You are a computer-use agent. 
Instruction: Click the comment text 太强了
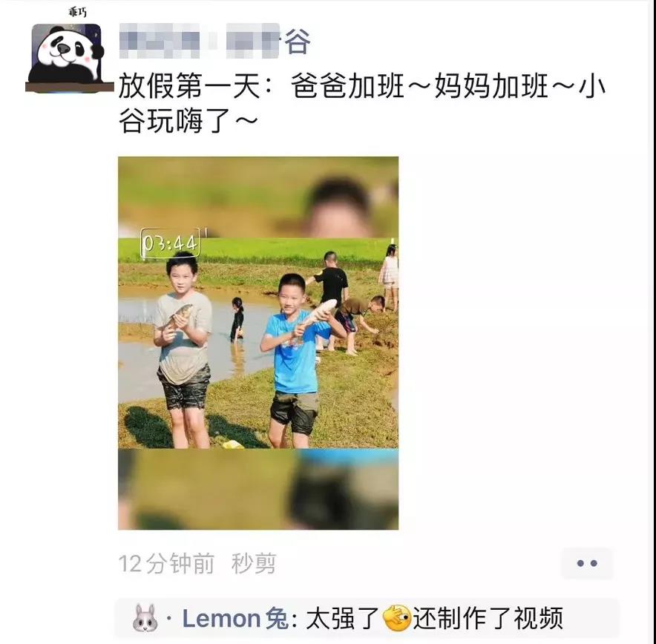[343, 619]
